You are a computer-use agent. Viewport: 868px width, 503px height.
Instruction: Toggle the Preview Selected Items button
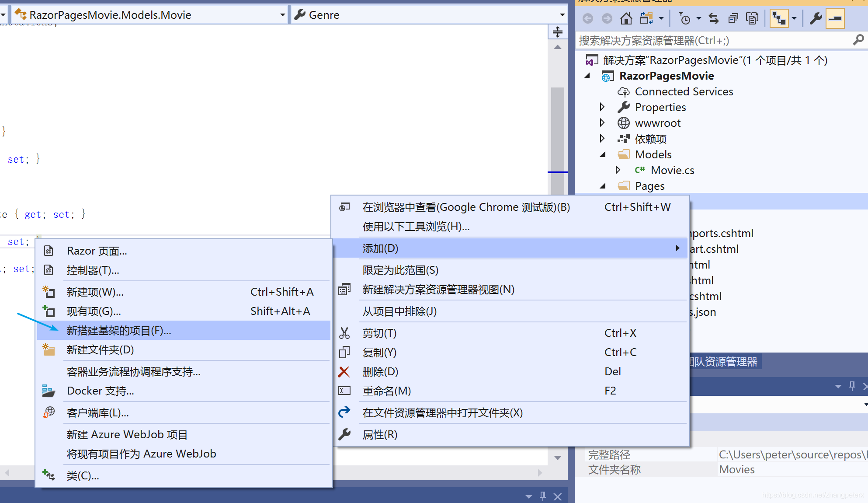pos(835,18)
